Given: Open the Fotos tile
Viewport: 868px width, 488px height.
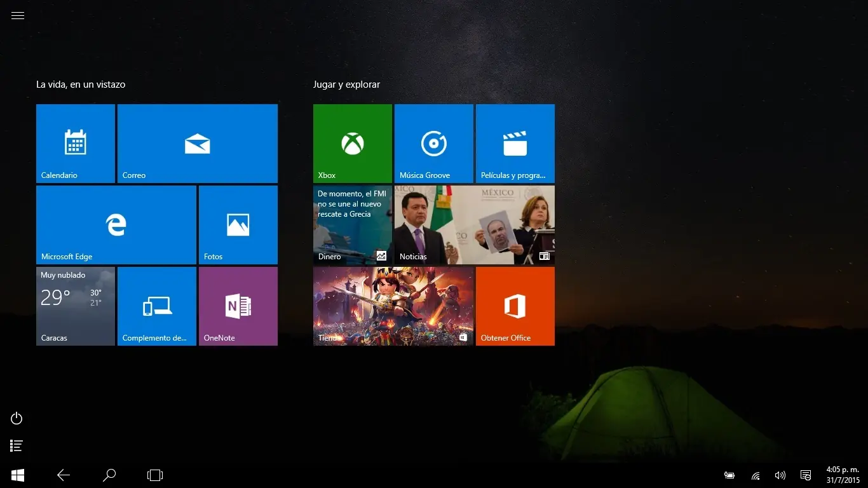Looking at the screenshot, I should (238, 225).
